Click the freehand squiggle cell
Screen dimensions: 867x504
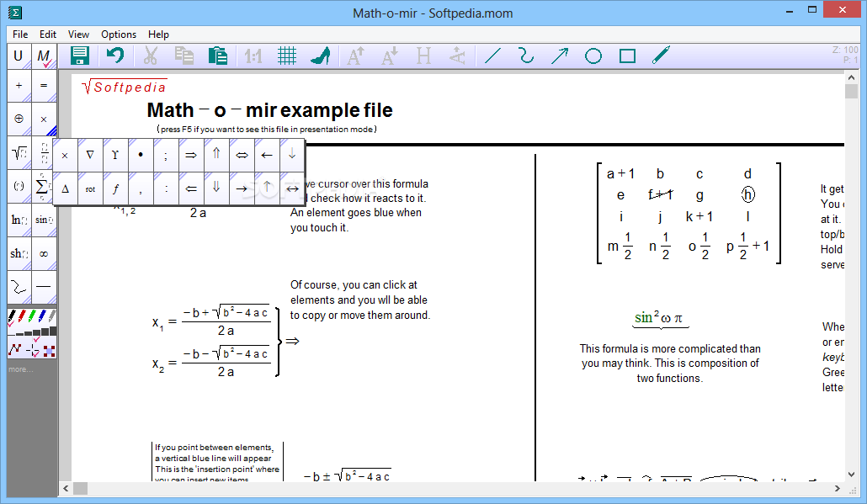[x=19, y=288]
